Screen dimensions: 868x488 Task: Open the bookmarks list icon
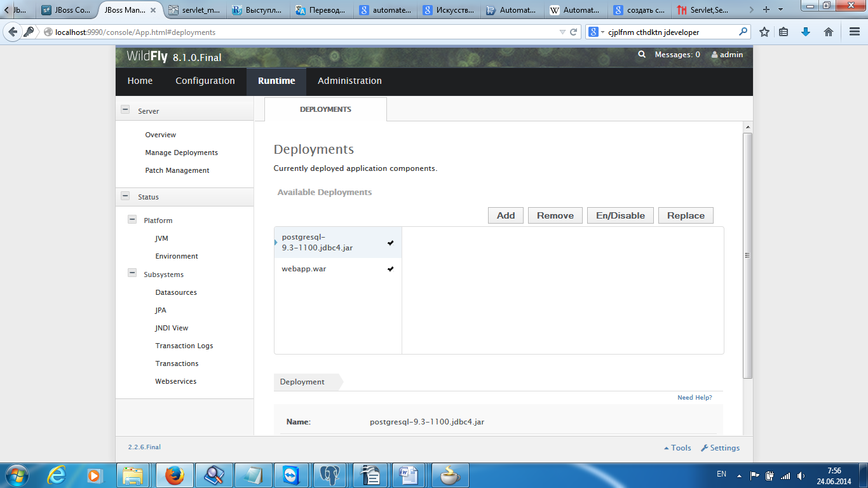coord(783,32)
